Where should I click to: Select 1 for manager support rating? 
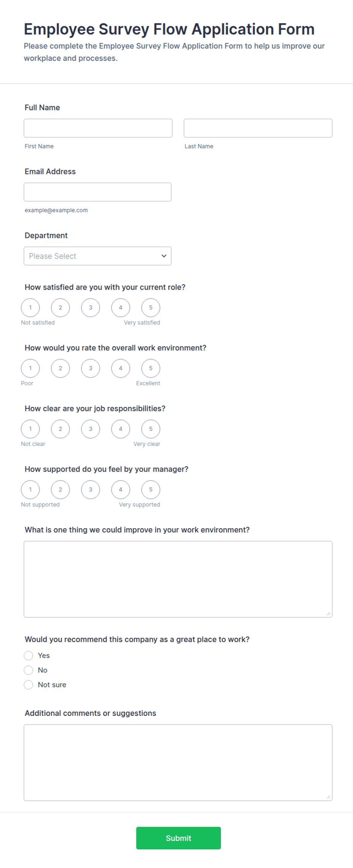(x=30, y=490)
